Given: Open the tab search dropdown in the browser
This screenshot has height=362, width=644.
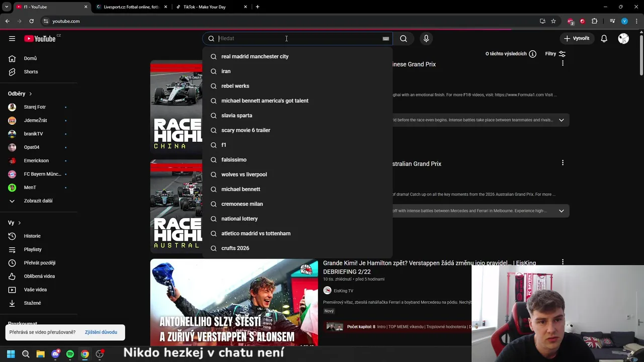Looking at the screenshot, I should pos(7,7).
